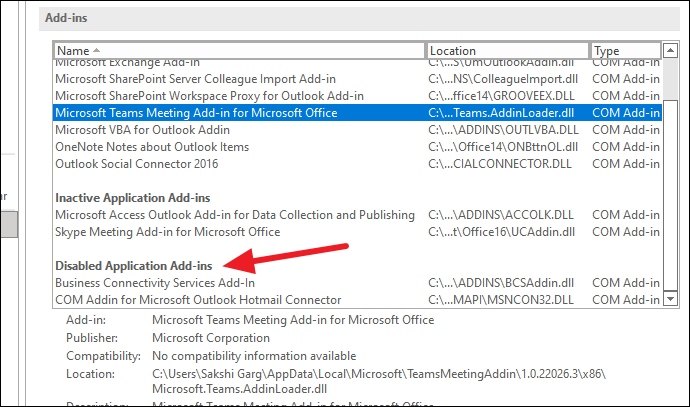The image size is (690, 407).
Task: Sort list by Name column header
Action: [239, 51]
